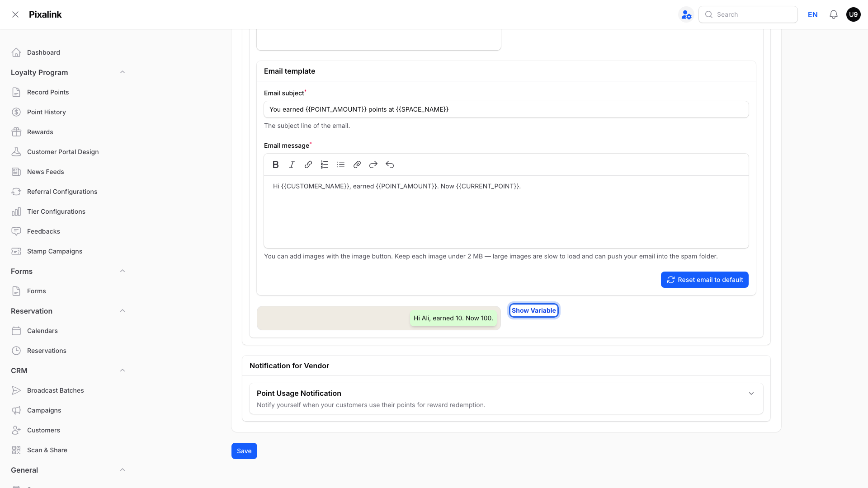The image size is (868, 488).
Task: Create a bulleted list in editor
Action: coord(341,164)
